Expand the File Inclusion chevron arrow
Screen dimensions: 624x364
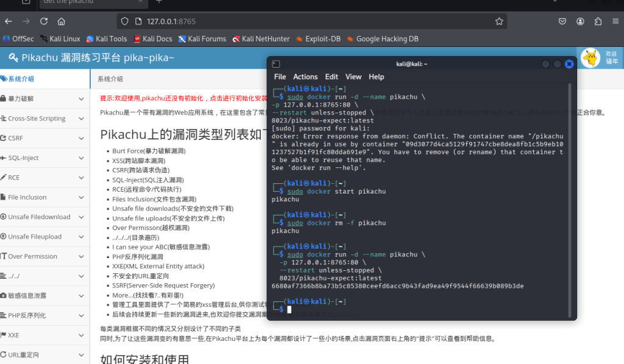[82, 197]
